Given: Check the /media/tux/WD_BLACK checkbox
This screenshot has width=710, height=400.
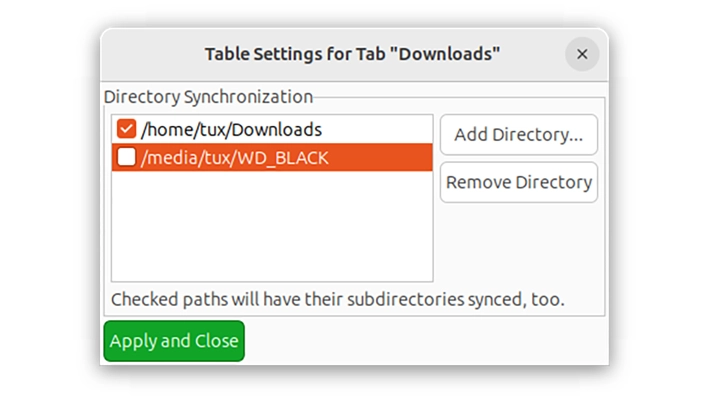Looking at the screenshot, I should (126, 157).
